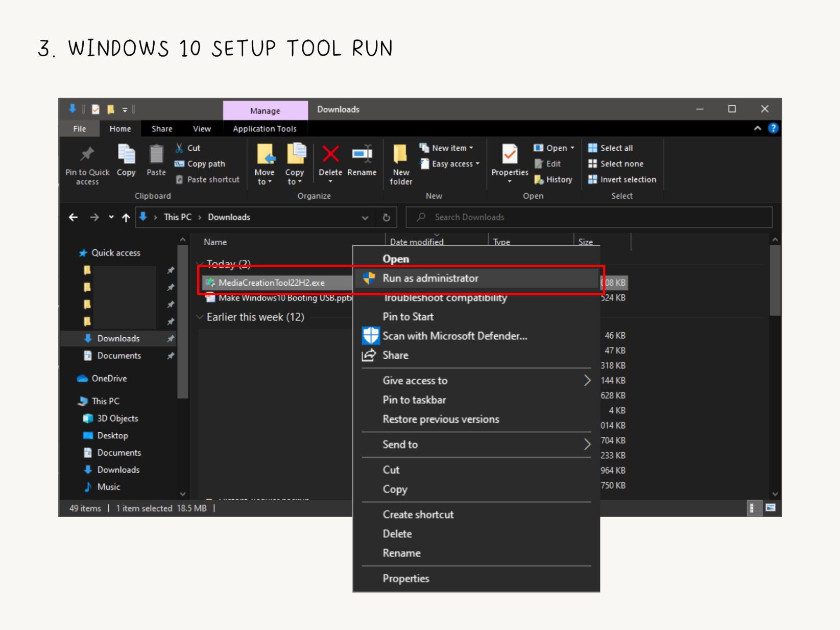Click the Copy ribbon icon
The width and height of the screenshot is (840, 630).
[126, 154]
